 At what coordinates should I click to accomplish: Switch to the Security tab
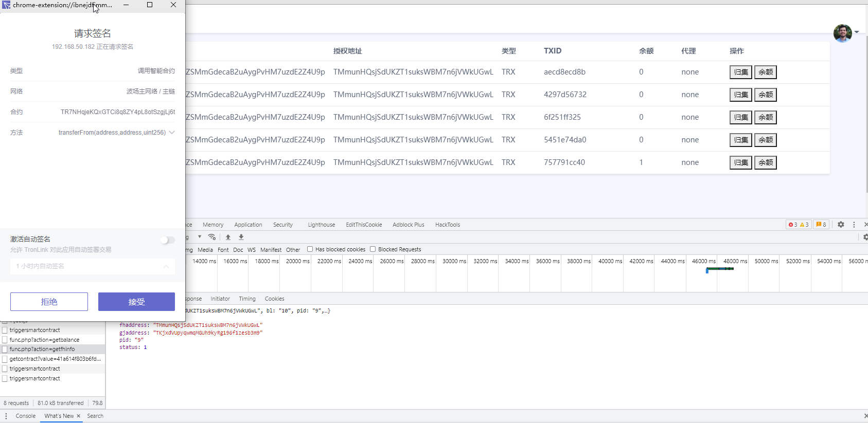(x=283, y=225)
